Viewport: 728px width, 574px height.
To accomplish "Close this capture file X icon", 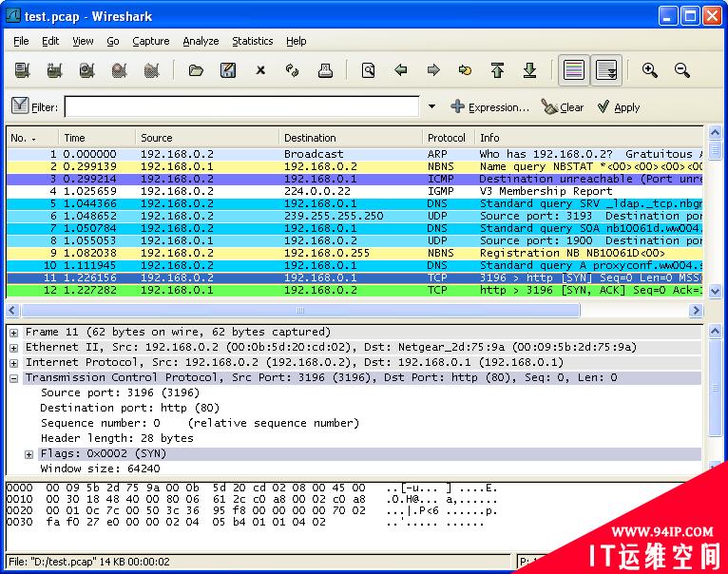I will [260, 70].
